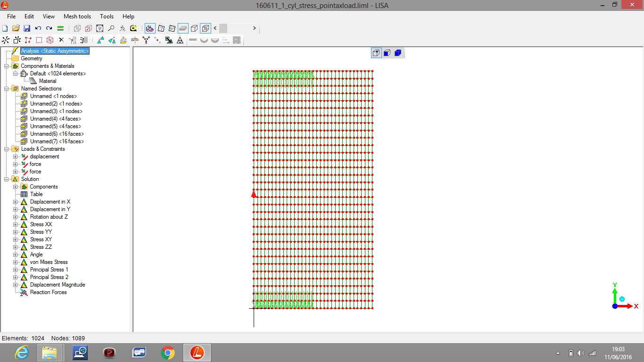Click the delete X toolbar icon

tap(61, 40)
